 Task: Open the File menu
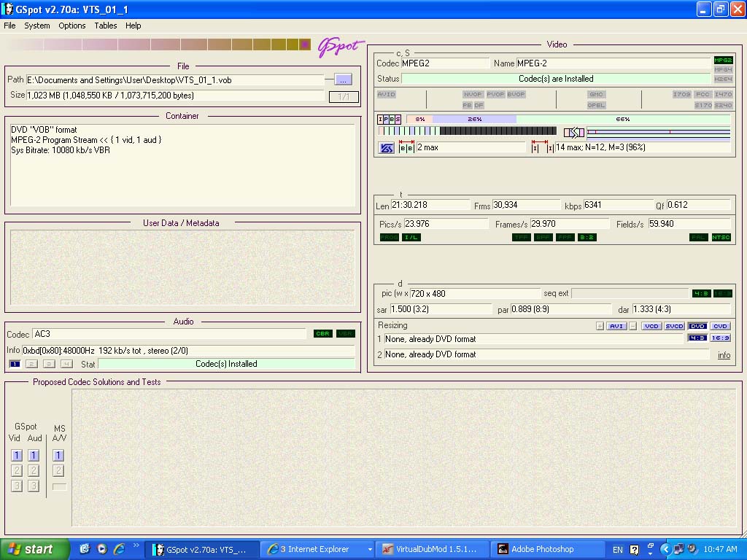(x=9, y=26)
